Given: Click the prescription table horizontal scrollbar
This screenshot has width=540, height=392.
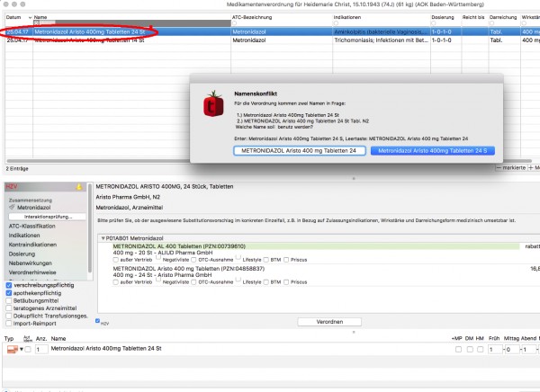Looking at the screenshot, I should [98, 161].
